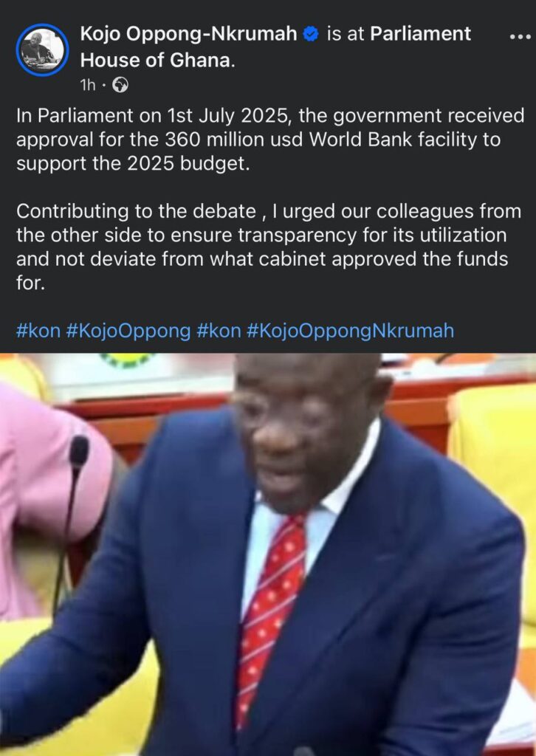Image resolution: width=536 pixels, height=756 pixels.
Task: Open the #KojoOppongNkrumah hashtag
Action: click(350, 331)
